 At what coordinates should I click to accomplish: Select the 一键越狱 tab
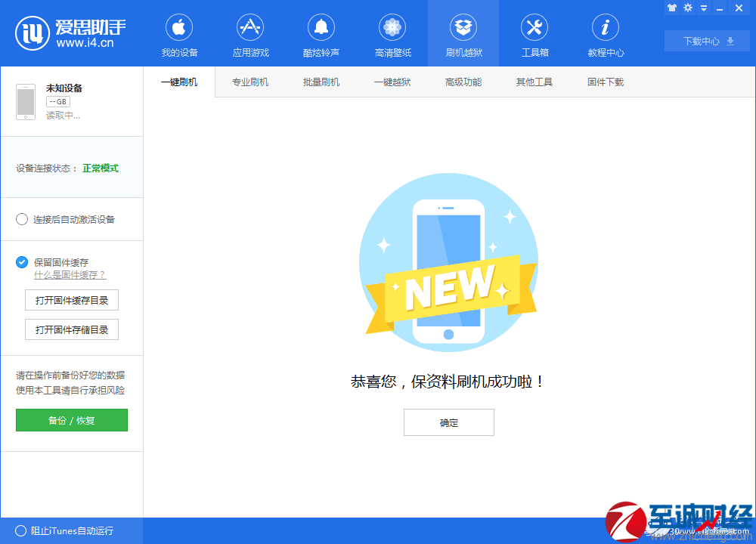click(x=392, y=82)
